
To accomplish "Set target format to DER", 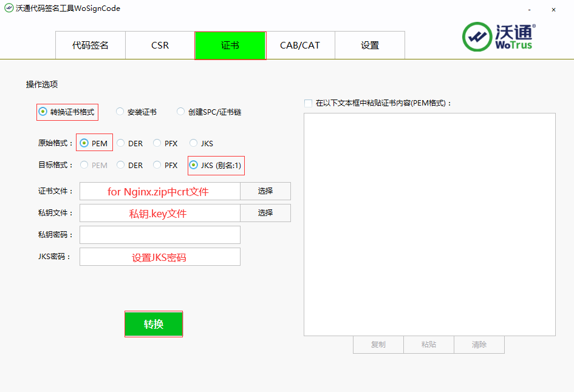I will coord(121,164).
